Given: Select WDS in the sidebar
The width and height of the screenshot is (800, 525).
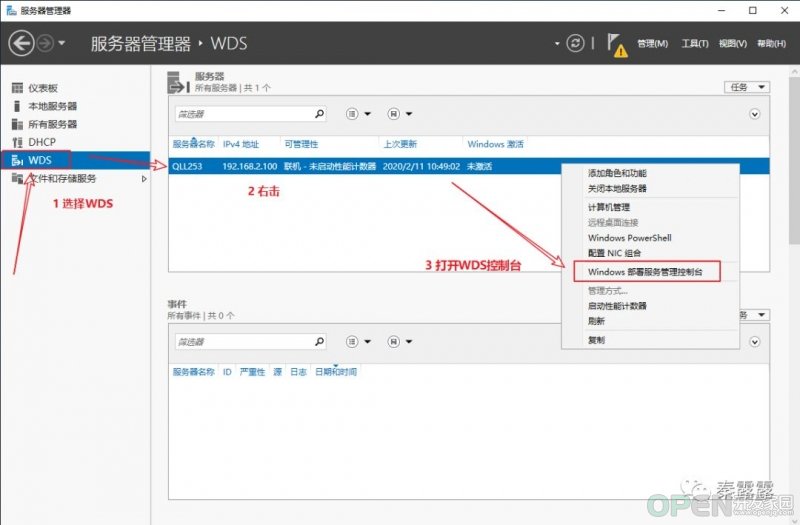Looking at the screenshot, I should pos(76,160).
